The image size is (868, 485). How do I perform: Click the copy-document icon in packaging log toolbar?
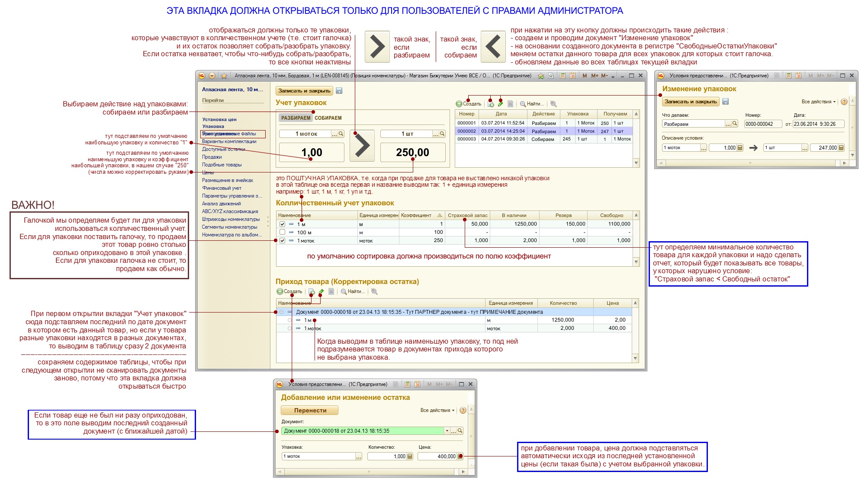coord(491,104)
